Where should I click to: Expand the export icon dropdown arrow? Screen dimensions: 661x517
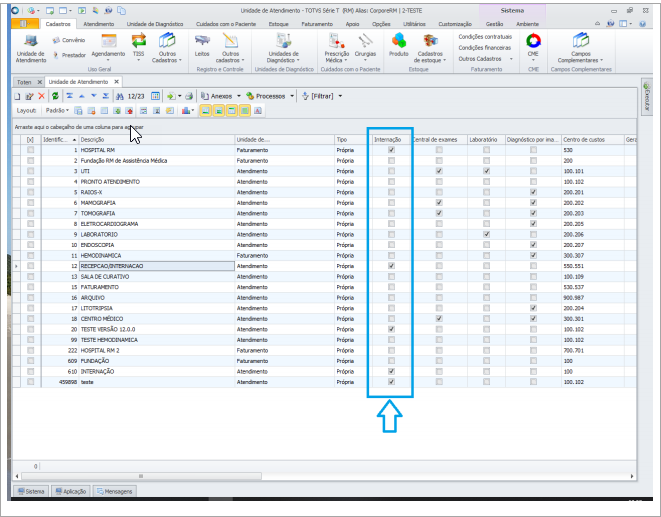click(x=180, y=96)
